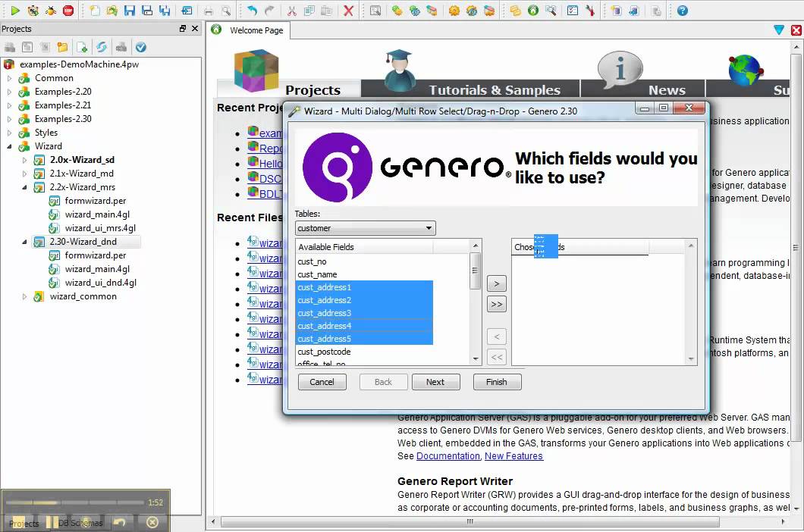804x532 pixels.
Task: Click the Available Fields column header
Action: pyautogui.click(x=364, y=246)
